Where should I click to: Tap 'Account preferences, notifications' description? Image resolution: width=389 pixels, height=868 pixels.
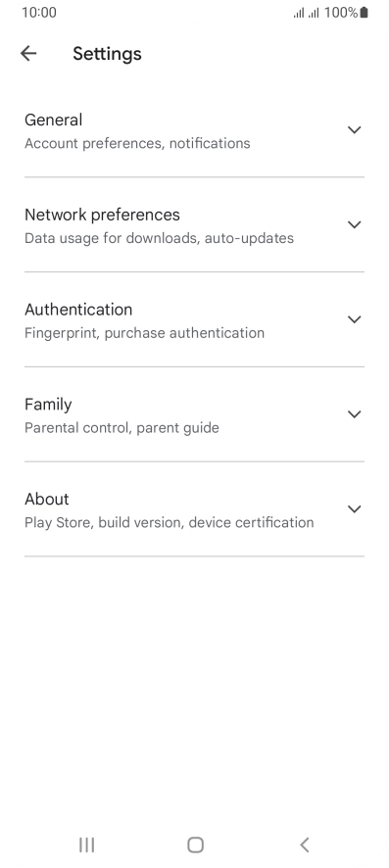click(137, 143)
